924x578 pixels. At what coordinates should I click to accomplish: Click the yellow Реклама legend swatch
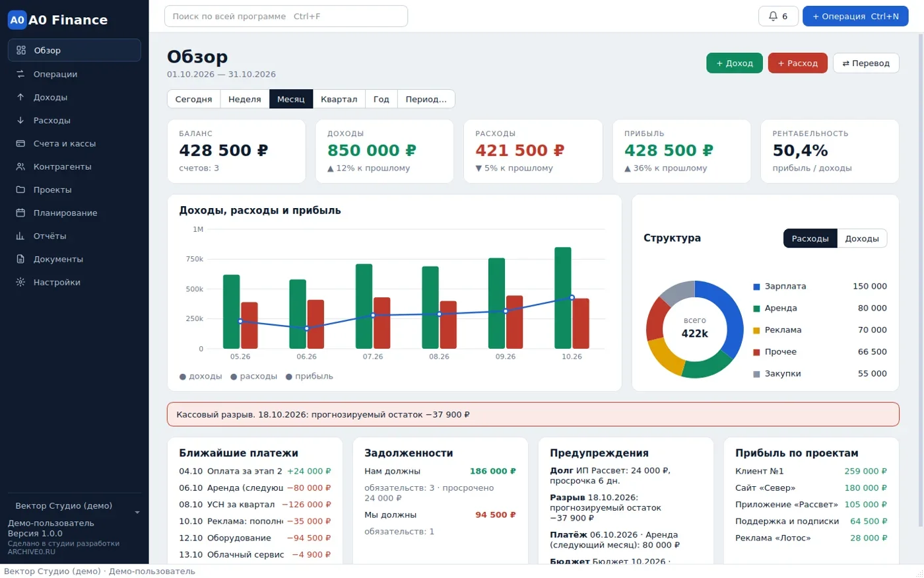[x=756, y=330]
